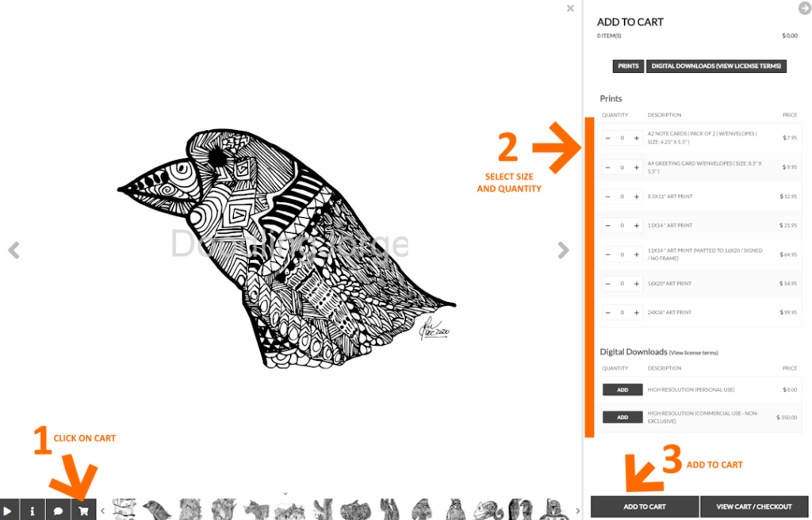Decrease quantity of 8.5x11 art print
812x520 pixels.
point(608,197)
